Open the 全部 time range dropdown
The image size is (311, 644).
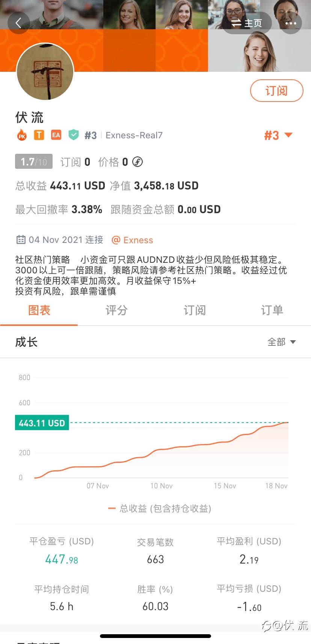[281, 342]
